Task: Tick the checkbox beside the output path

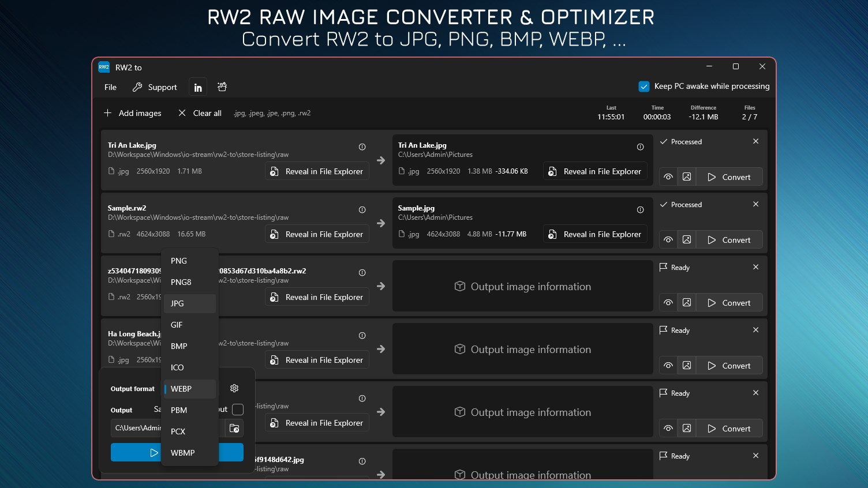Action: click(238, 410)
